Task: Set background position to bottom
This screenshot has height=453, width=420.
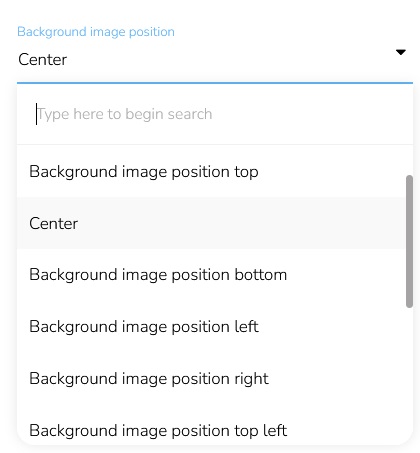Action: (x=211, y=275)
